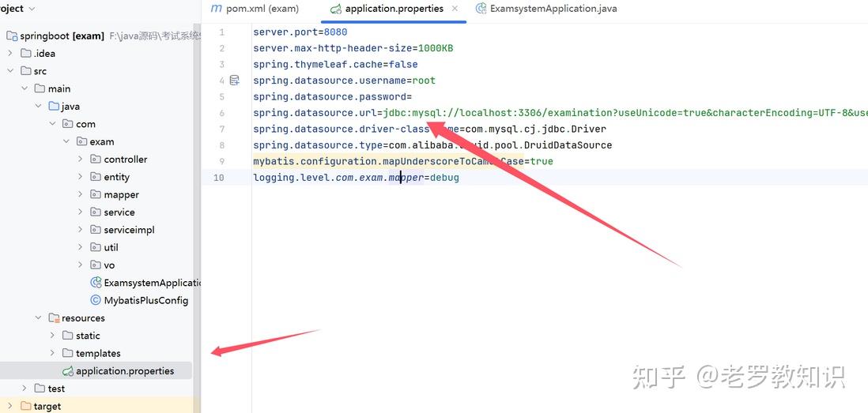
Task: Select the vo package label
Action: (x=109, y=265)
